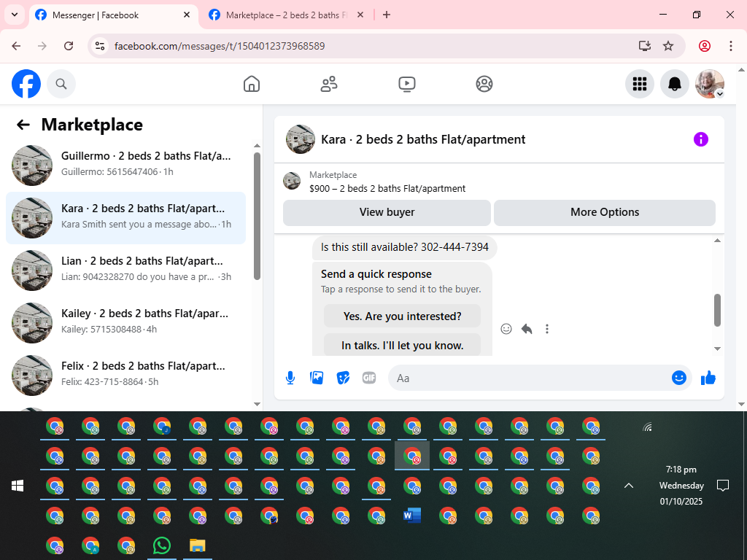Open the tab search dropdown arrow

pyautogui.click(x=15, y=15)
